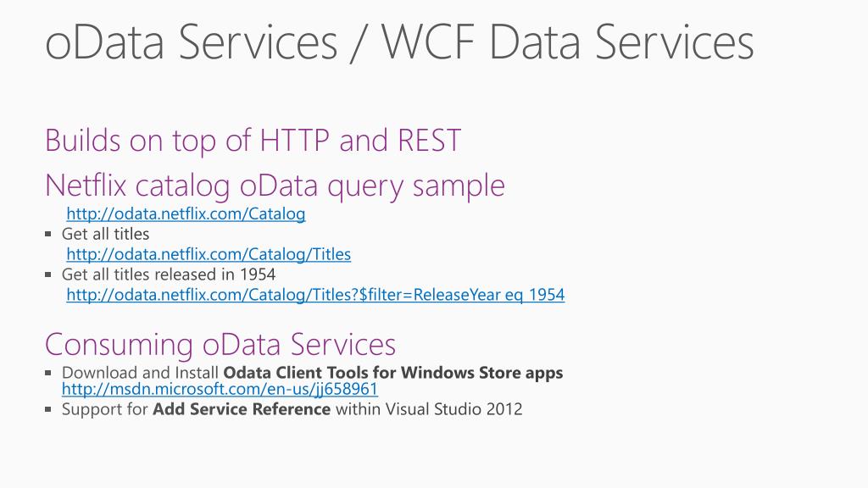868x488 pixels.
Task: Click the Support for Visual Studio 2012 line
Action: [x=292, y=409]
